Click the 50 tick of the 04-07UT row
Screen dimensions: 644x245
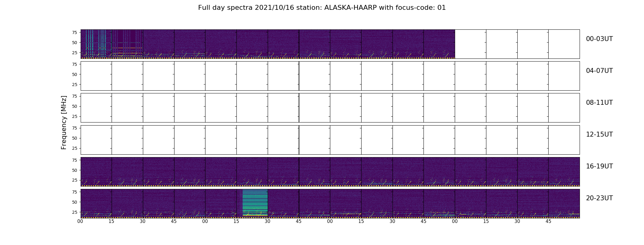tap(75, 74)
